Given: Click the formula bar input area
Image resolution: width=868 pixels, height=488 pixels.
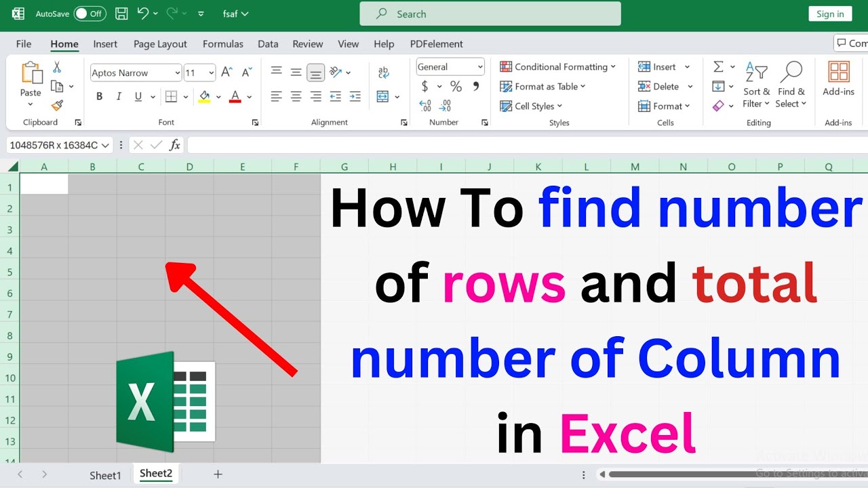Looking at the screenshot, I should (x=528, y=145).
